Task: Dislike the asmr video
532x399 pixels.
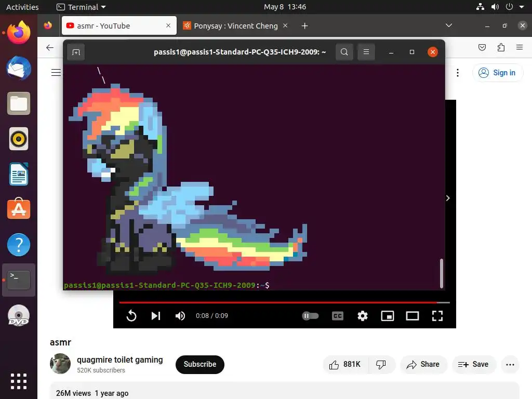Action: click(381, 364)
